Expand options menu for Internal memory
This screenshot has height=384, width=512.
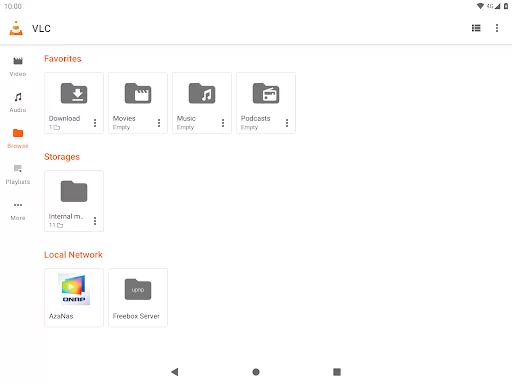(x=95, y=221)
